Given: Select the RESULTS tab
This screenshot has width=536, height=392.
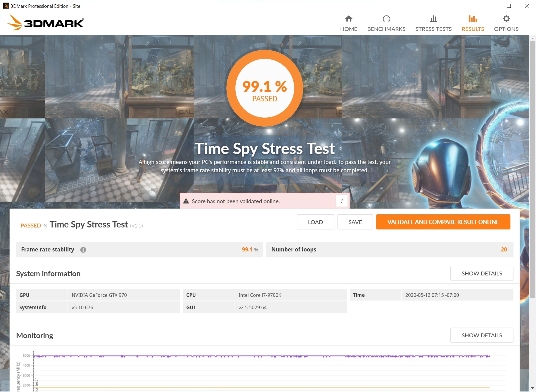Looking at the screenshot, I should 473,23.
